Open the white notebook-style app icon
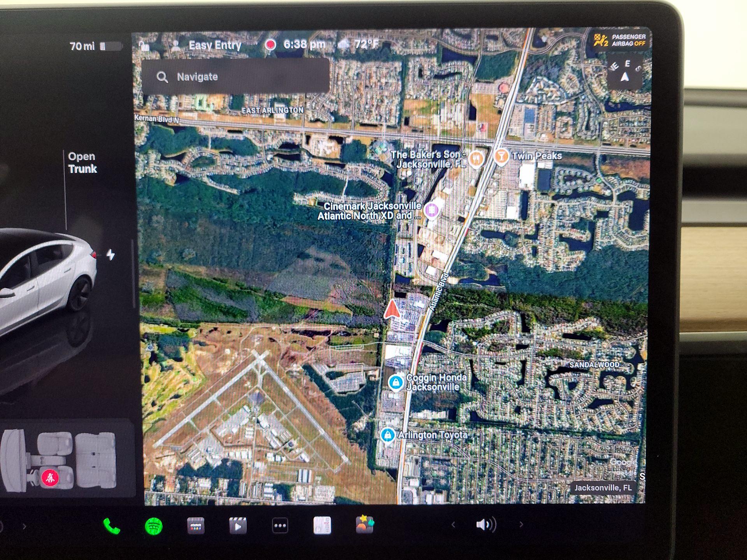747x560 pixels. (322, 525)
